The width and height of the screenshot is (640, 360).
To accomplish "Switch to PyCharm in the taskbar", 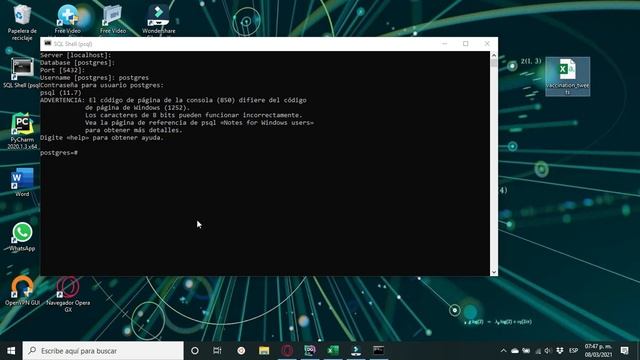I will pyautogui.click(x=310, y=351).
